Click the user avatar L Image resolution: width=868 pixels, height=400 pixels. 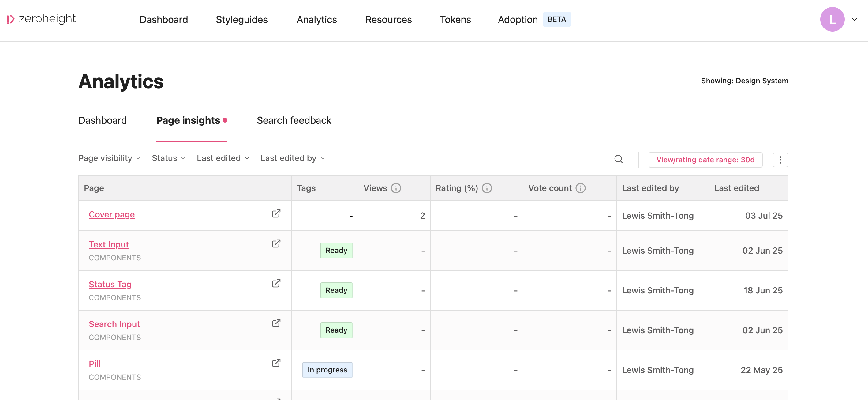click(x=832, y=19)
